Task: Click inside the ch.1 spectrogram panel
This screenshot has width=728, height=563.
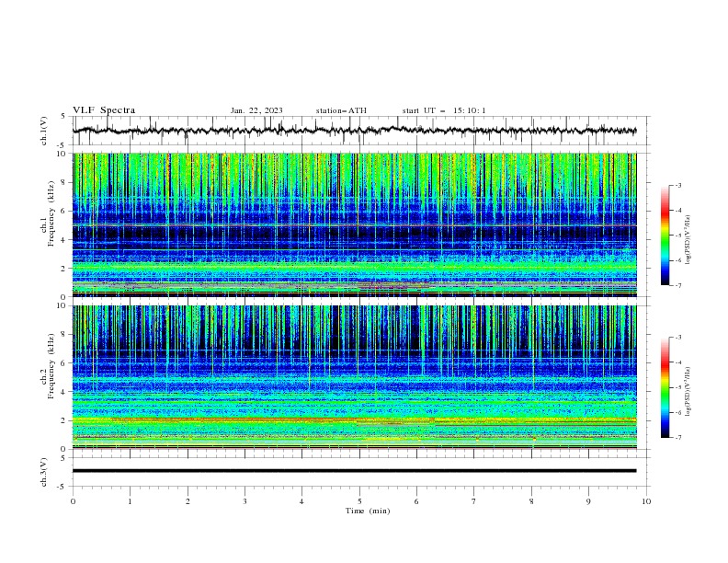Action: pos(355,224)
